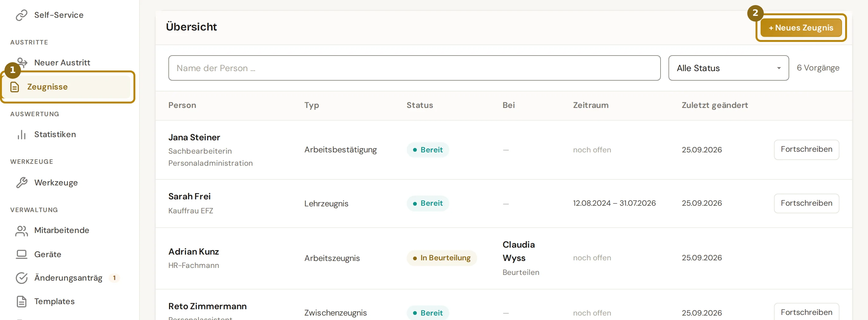Click the Mitarbeitende people icon

pyautogui.click(x=22, y=230)
